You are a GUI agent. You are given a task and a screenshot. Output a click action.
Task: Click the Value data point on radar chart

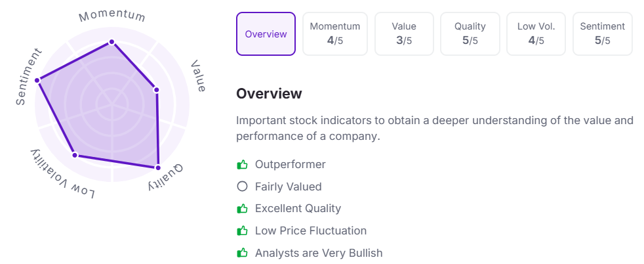(x=156, y=89)
